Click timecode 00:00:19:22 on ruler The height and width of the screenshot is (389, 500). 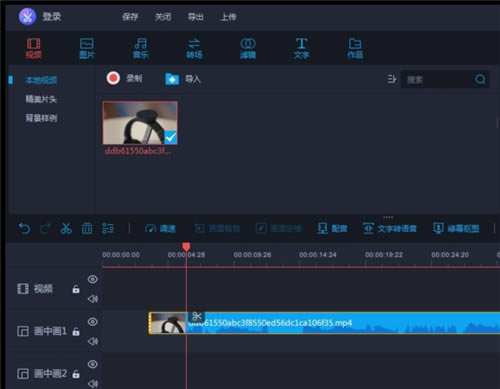point(384,255)
